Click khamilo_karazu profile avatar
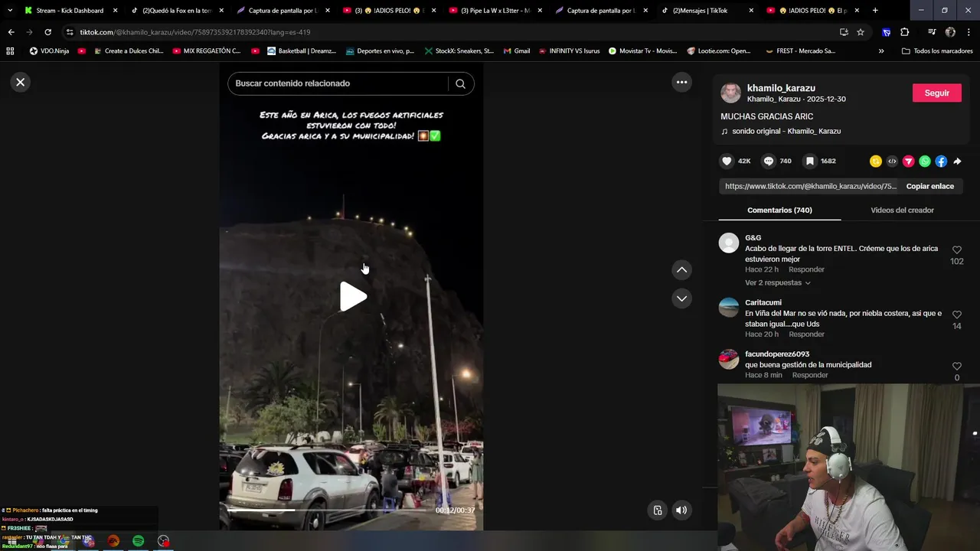This screenshot has width=980, height=551. click(730, 93)
